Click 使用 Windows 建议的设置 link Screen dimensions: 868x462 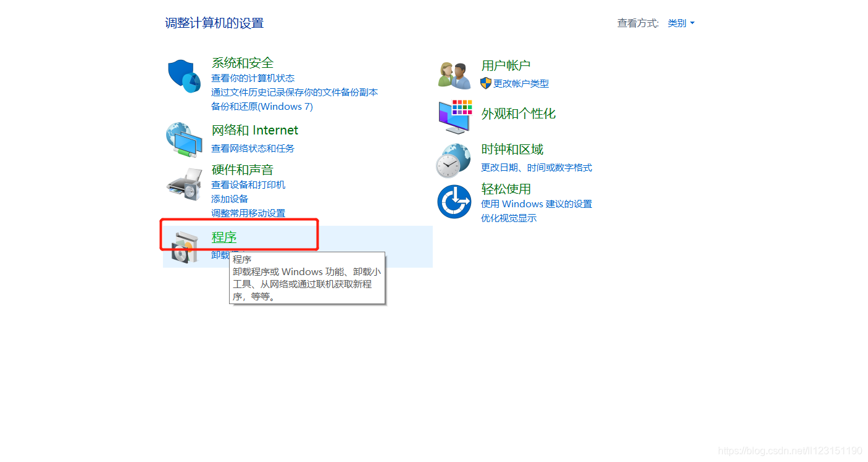pos(536,204)
